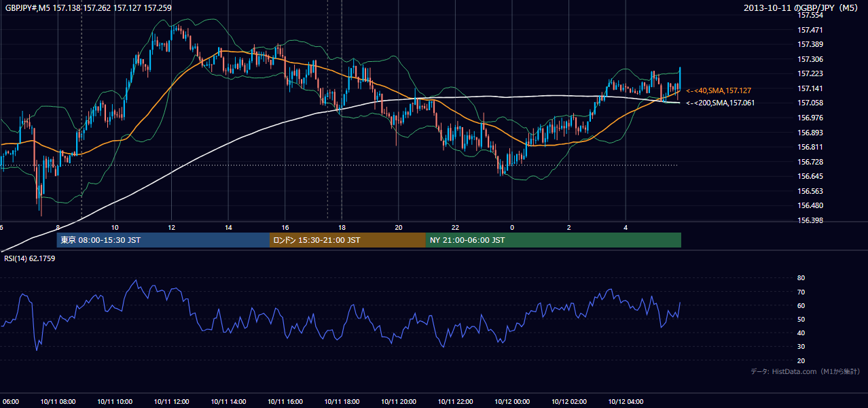Image resolution: width=868 pixels, height=408 pixels.
Task: Click price axis value 157.141
Action: [x=810, y=88]
